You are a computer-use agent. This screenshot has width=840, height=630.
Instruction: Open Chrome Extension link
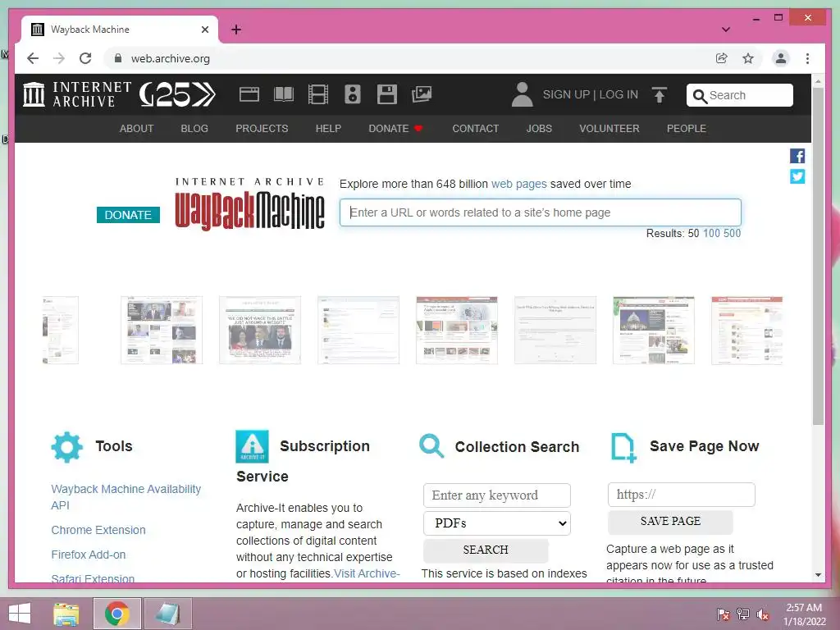click(x=98, y=530)
